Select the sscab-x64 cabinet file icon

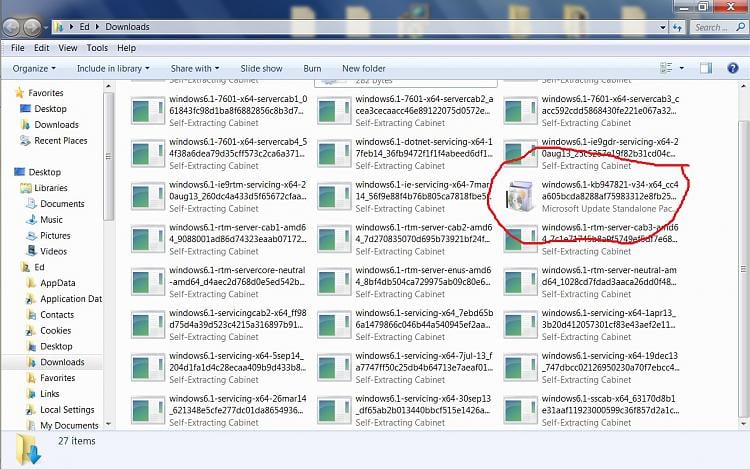520,411
